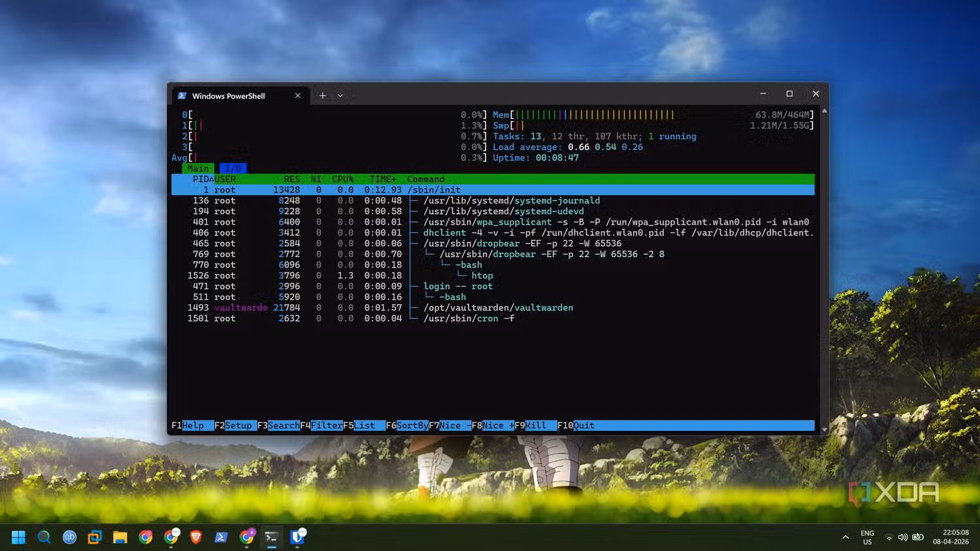980x551 pixels.
Task: Switch to the htop I/O tab
Action: pos(233,168)
